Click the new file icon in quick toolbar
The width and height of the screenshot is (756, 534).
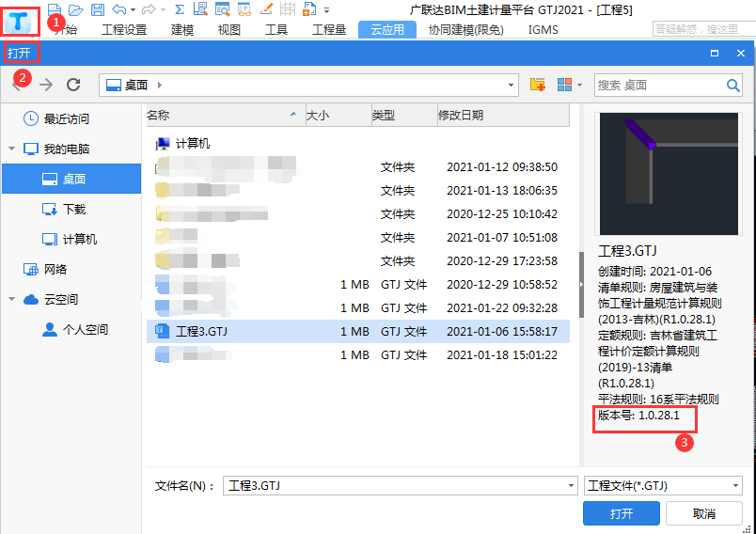tap(55, 9)
